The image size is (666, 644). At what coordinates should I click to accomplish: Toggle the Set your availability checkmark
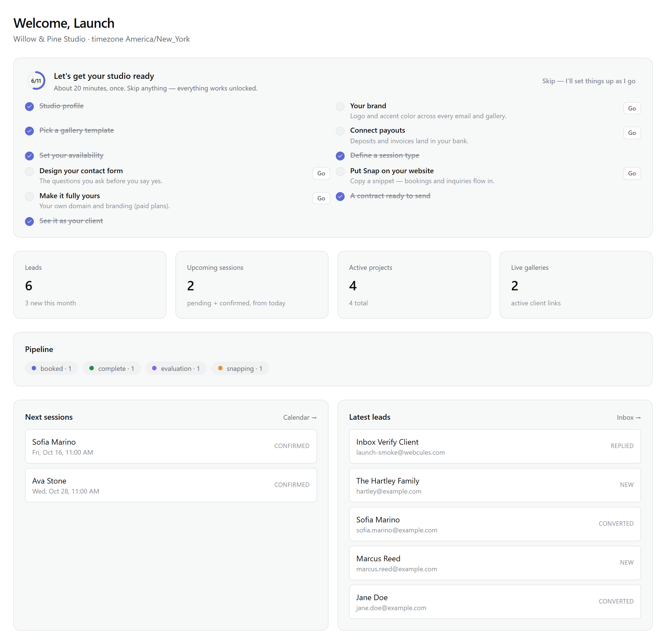pyautogui.click(x=30, y=156)
